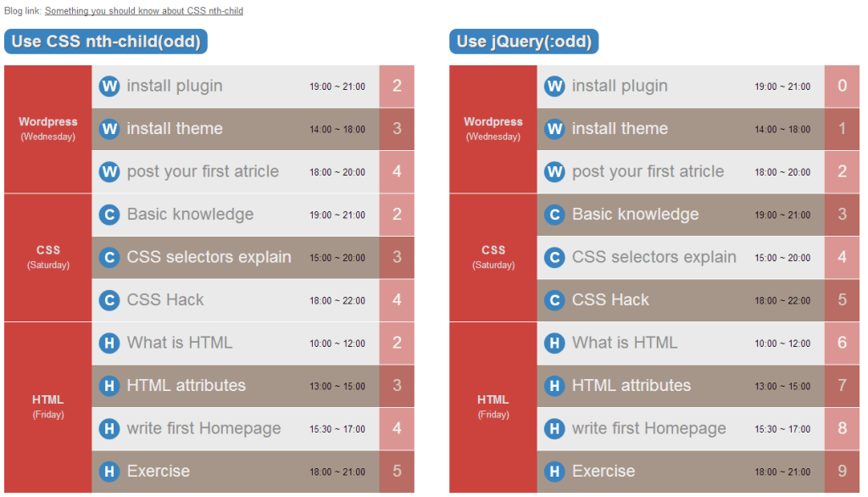
Task: Click C icon beside "Basic knowledge" in nth-child table
Action: [109, 215]
